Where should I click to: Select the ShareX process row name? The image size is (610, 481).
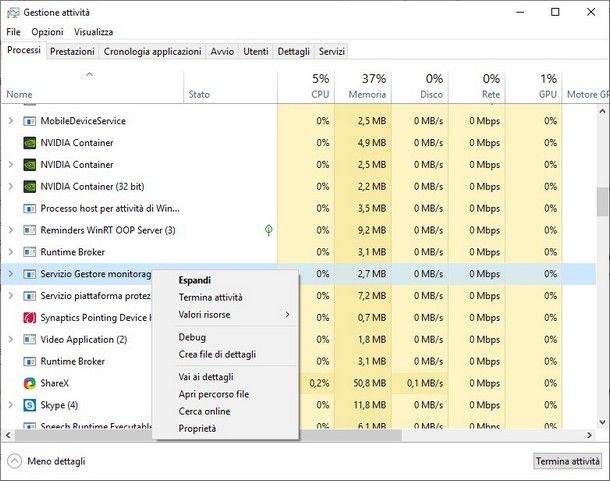[54, 383]
